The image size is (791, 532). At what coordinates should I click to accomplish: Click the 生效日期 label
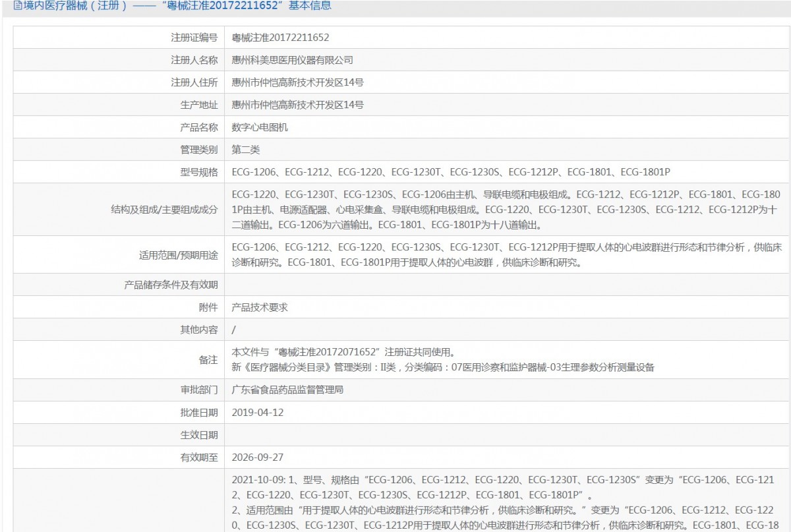[199, 434]
